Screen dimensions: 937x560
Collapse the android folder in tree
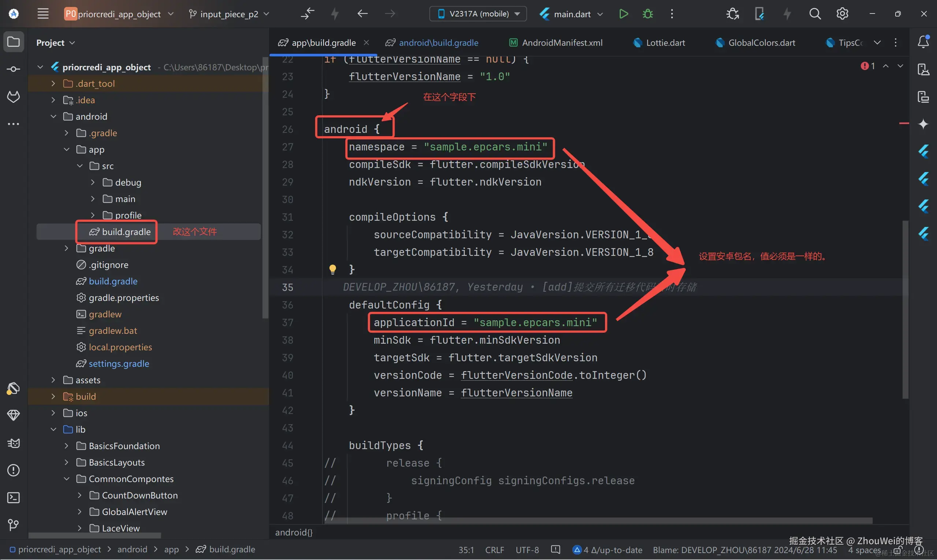(x=53, y=116)
